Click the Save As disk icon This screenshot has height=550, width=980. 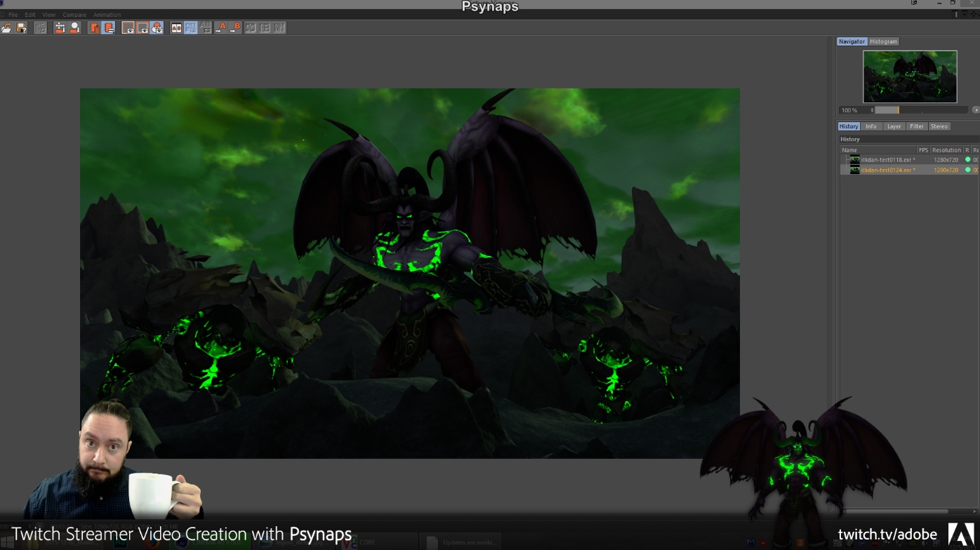coord(22,28)
